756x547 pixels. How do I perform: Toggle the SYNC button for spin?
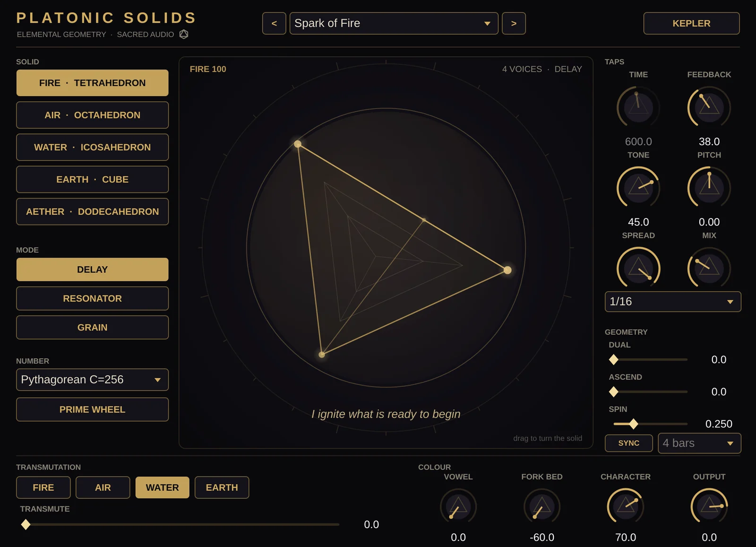pyautogui.click(x=629, y=443)
